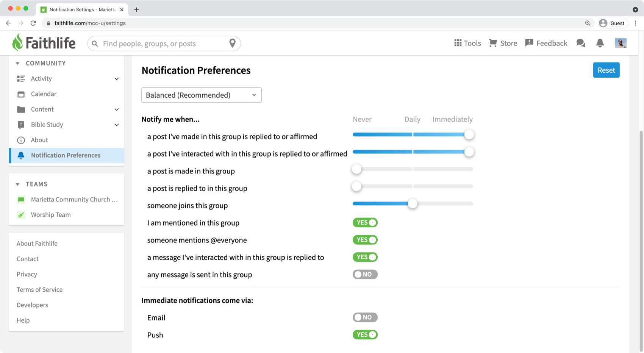
Task: Click slider for 'a post is made in this group'
Action: point(413,169)
